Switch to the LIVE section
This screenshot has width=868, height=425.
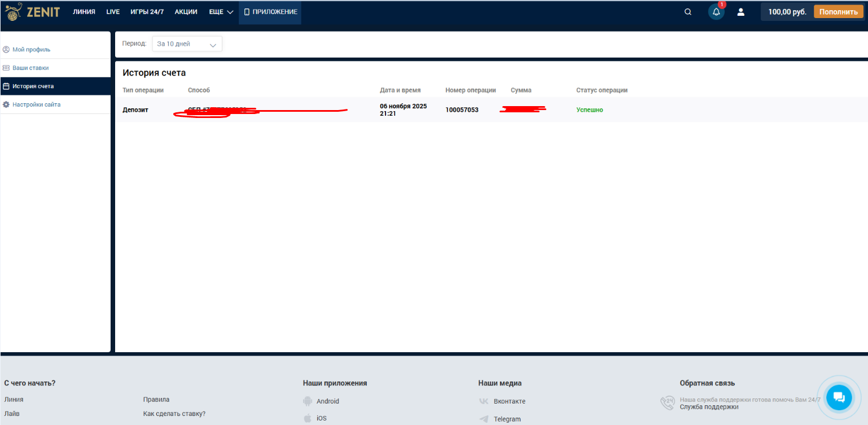113,12
